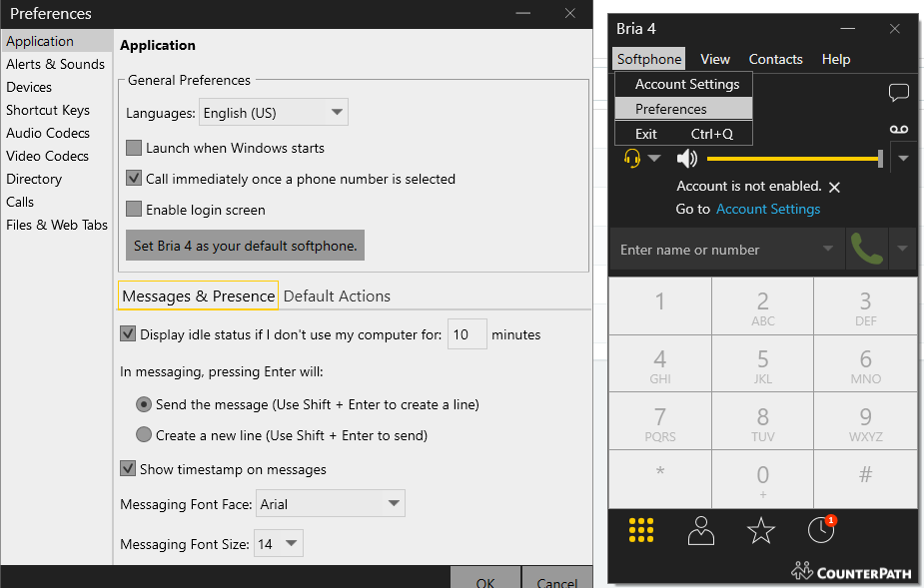Mute the speaker volume icon
This screenshot has width=924, height=588.
tap(686, 158)
